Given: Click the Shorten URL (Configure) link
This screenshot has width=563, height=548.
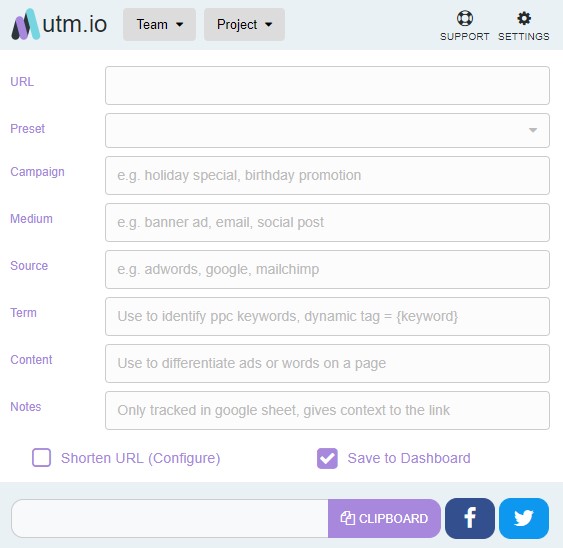Looking at the screenshot, I should click(x=140, y=458).
